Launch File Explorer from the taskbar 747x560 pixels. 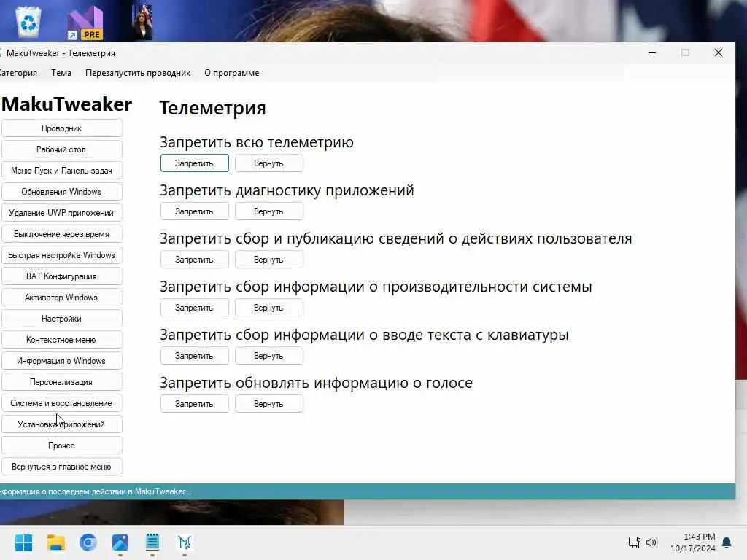(55, 542)
